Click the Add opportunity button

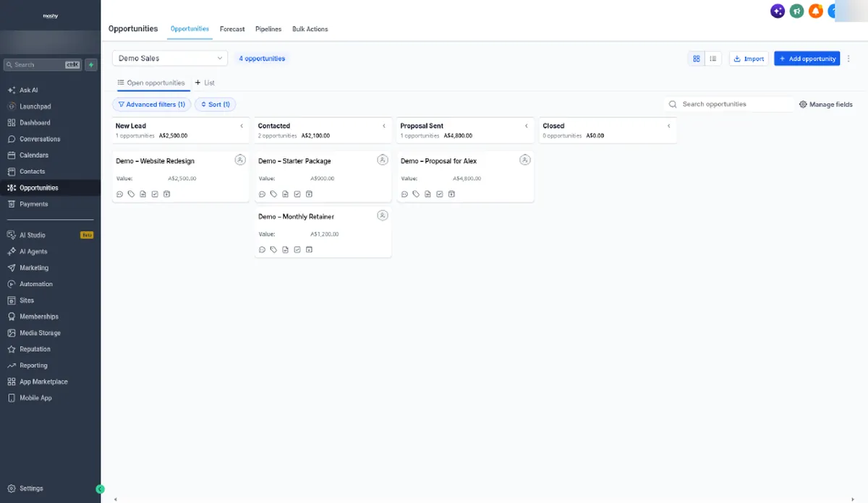pyautogui.click(x=807, y=59)
